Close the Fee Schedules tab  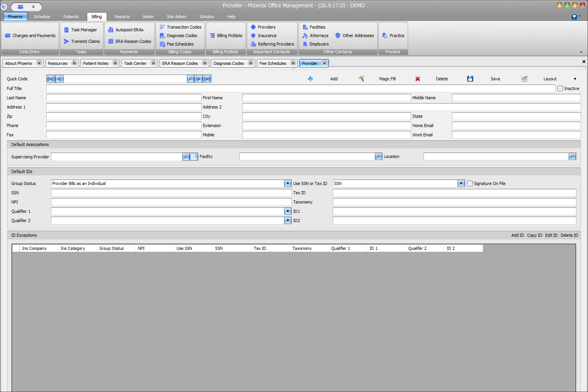(x=293, y=63)
